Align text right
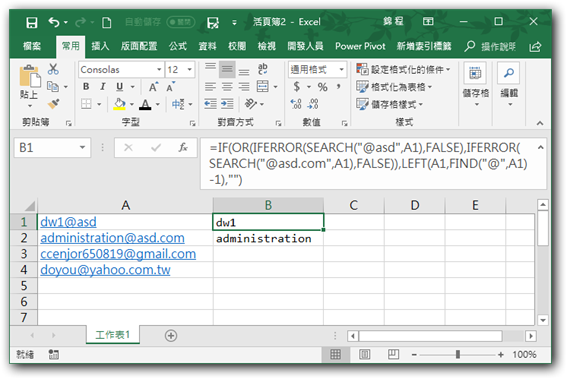The height and width of the screenshot is (379, 567). tap(244, 87)
